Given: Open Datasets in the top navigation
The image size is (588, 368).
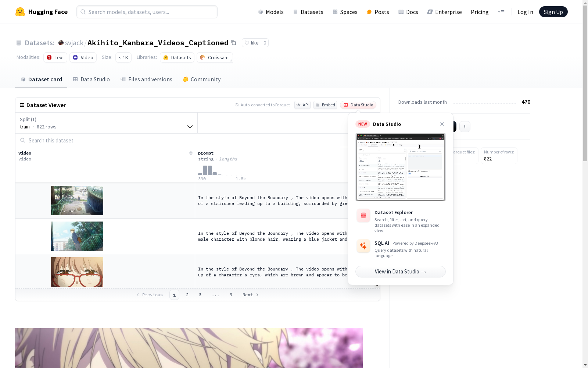Looking at the screenshot, I should (x=308, y=12).
